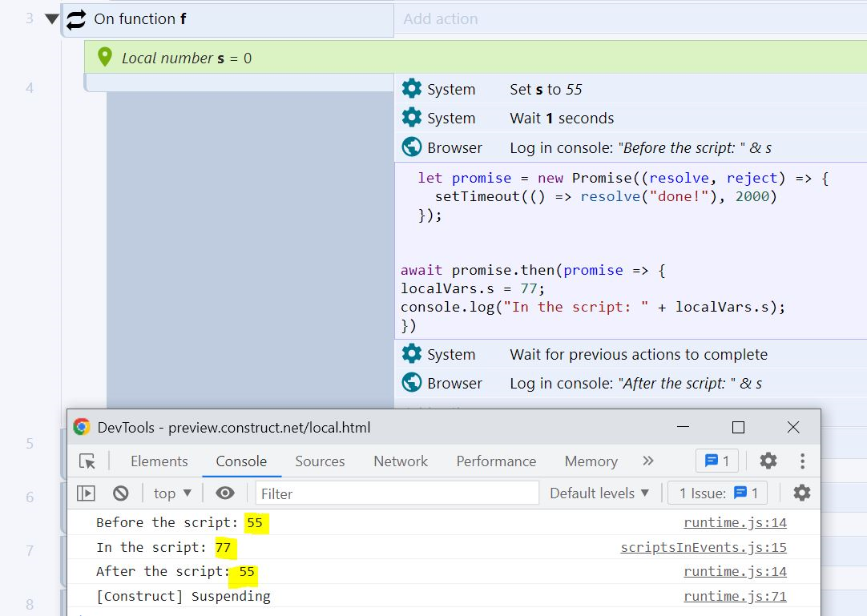Minimize the DevTools window

coord(683,427)
